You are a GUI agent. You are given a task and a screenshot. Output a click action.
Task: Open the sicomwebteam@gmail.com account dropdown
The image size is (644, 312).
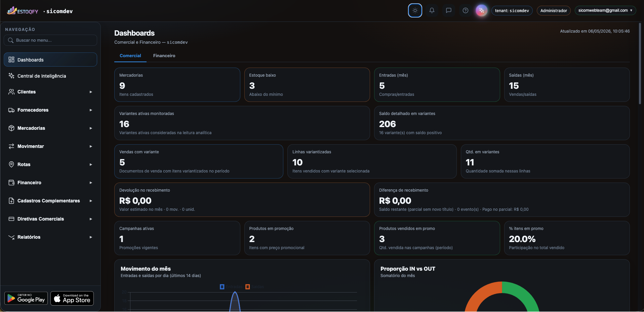pos(605,10)
